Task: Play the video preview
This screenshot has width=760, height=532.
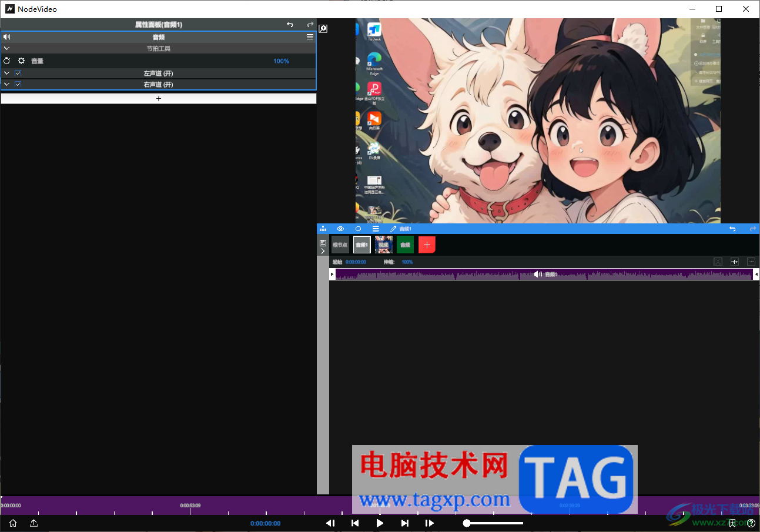Action: (x=380, y=523)
